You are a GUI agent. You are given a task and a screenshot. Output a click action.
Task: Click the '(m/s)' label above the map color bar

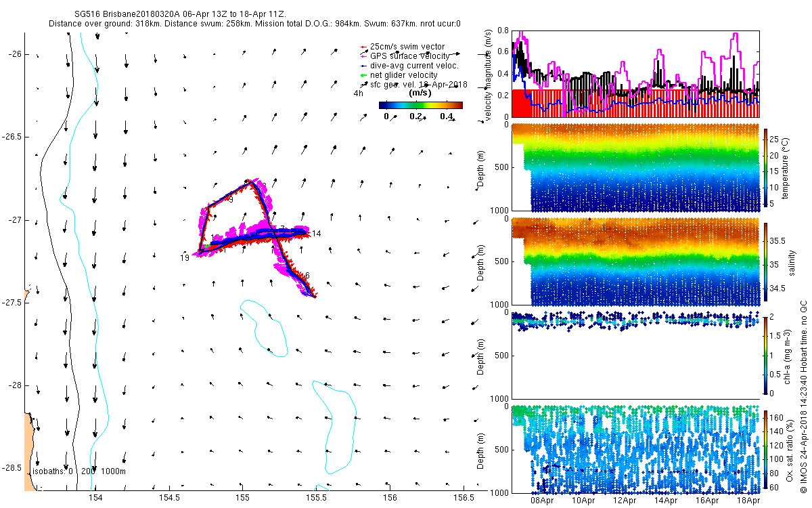coord(420,93)
